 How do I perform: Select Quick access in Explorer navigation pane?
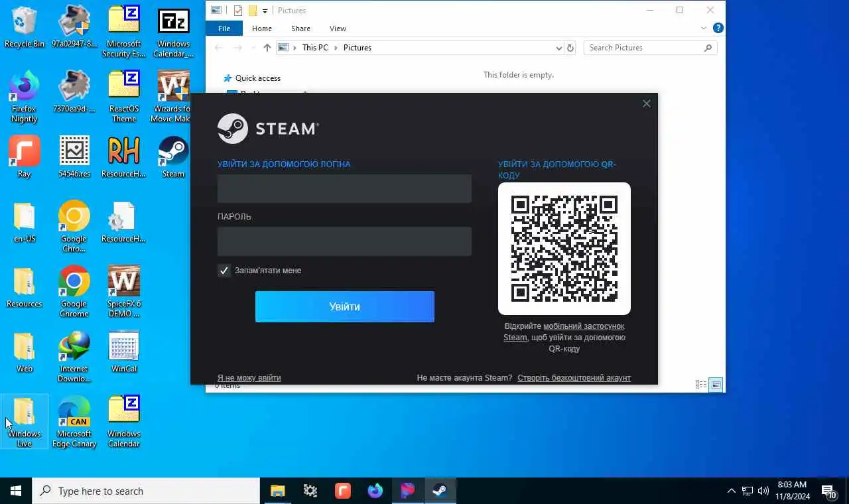click(251, 78)
